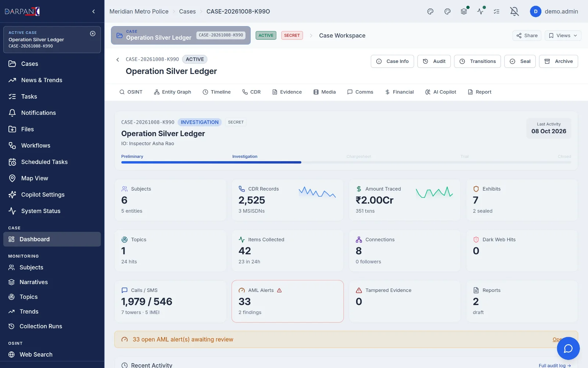Switch to the AI Copilot tab

441,92
